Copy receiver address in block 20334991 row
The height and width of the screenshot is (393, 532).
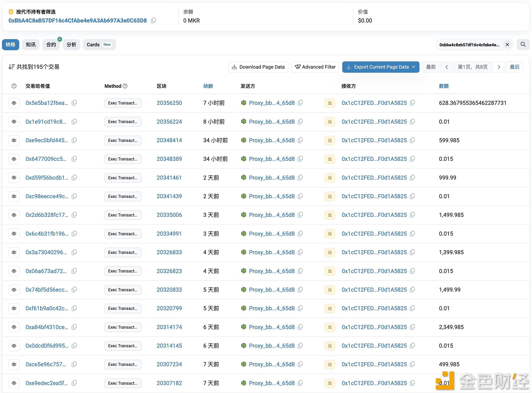click(412, 234)
